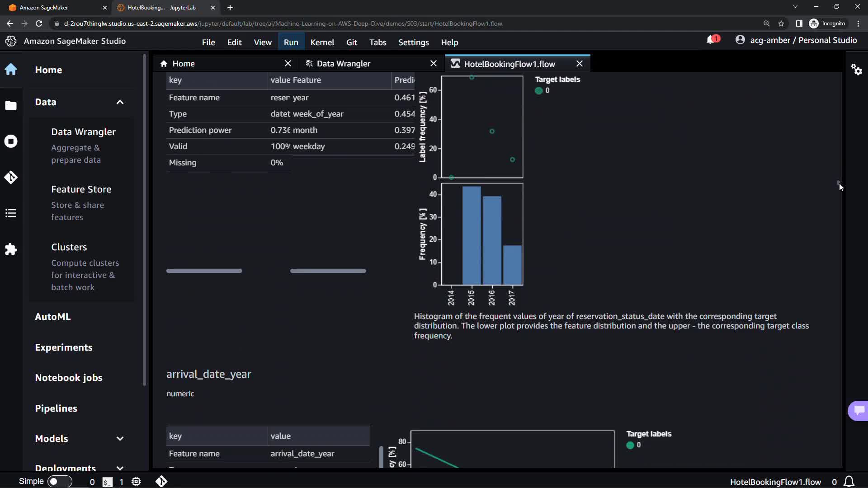Open the Git sidebar icon
868x488 pixels.
pyautogui.click(x=11, y=177)
